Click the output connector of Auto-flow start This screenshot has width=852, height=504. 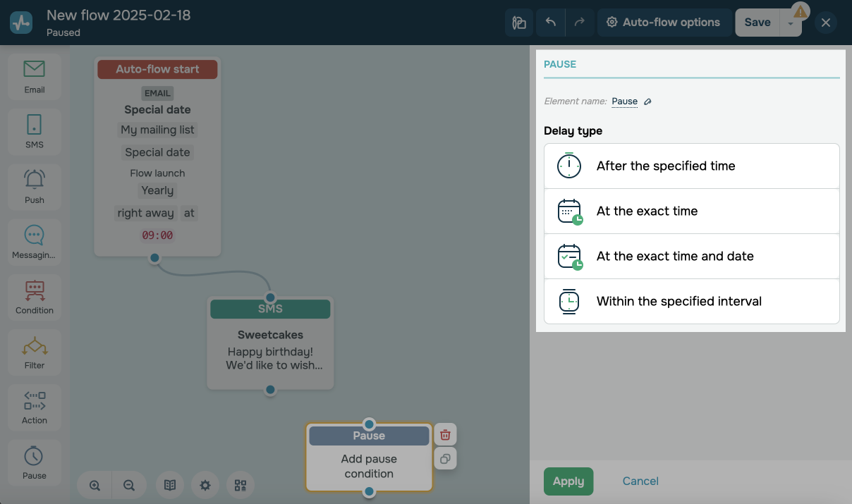pos(154,258)
